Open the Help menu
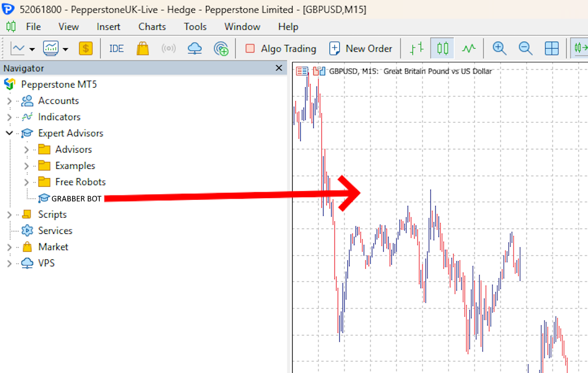 click(x=288, y=27)
